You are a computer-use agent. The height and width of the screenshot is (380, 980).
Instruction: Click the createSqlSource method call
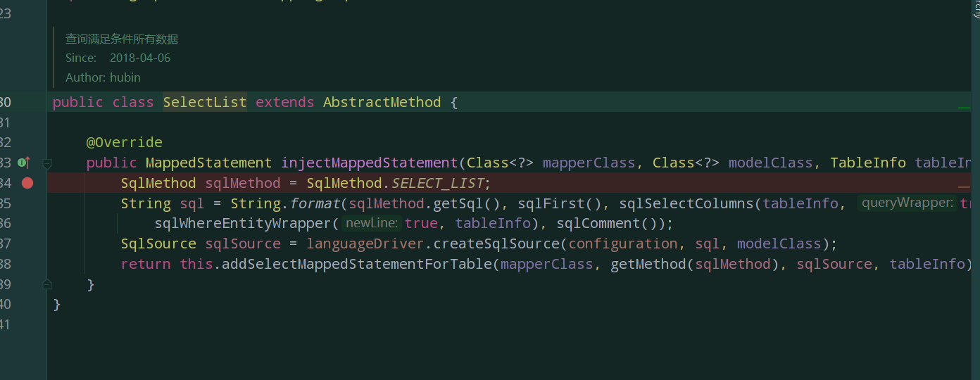496,243
